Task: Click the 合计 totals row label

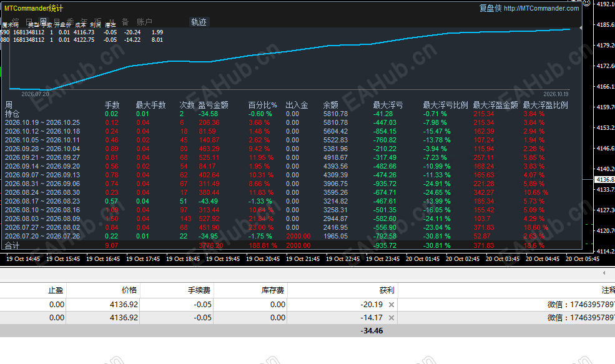Action: point(12,245)
